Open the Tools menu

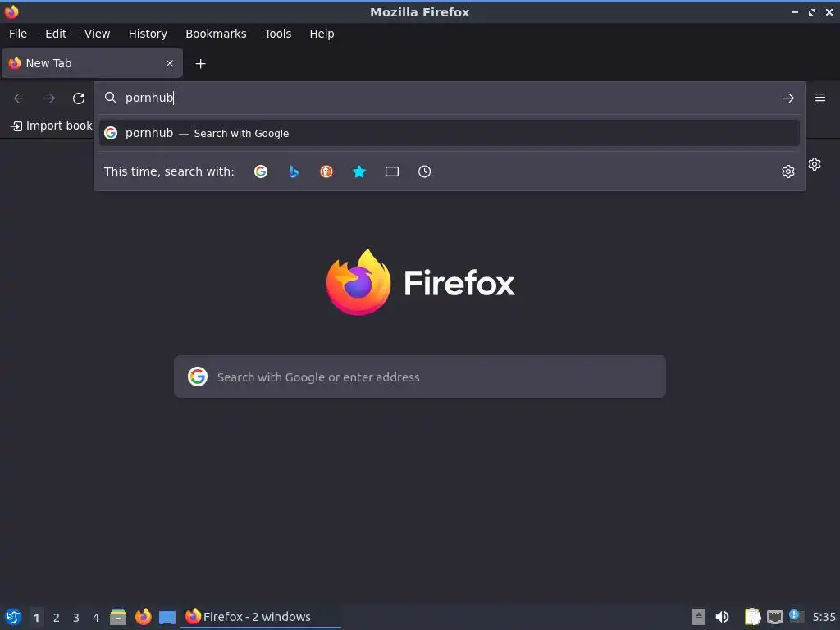(x=277, y=34)
